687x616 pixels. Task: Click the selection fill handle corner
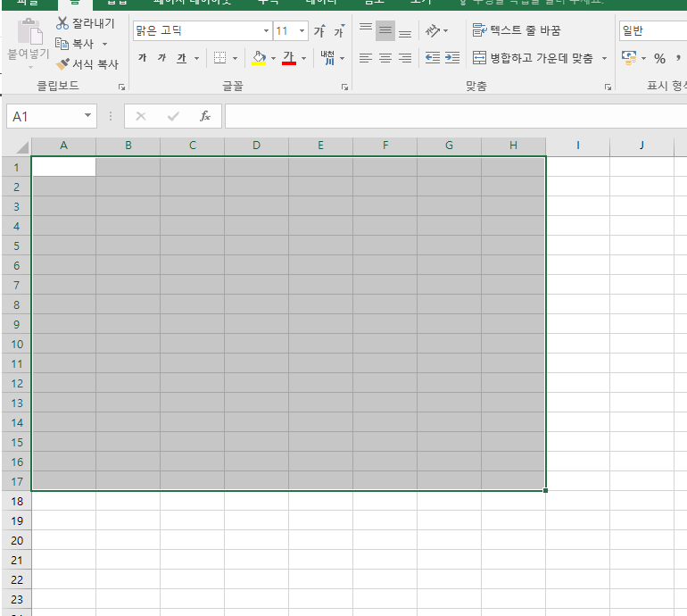545,491
